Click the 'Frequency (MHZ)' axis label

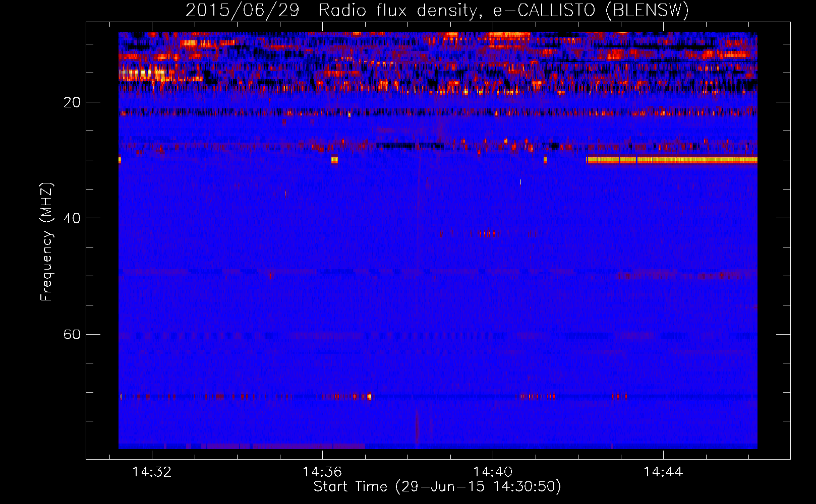pos(46,242)
